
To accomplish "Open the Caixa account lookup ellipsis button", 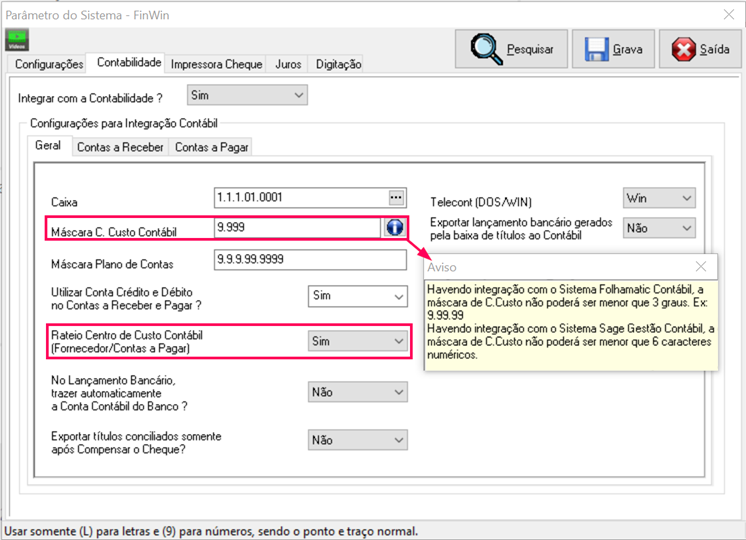I will (396, 197).
